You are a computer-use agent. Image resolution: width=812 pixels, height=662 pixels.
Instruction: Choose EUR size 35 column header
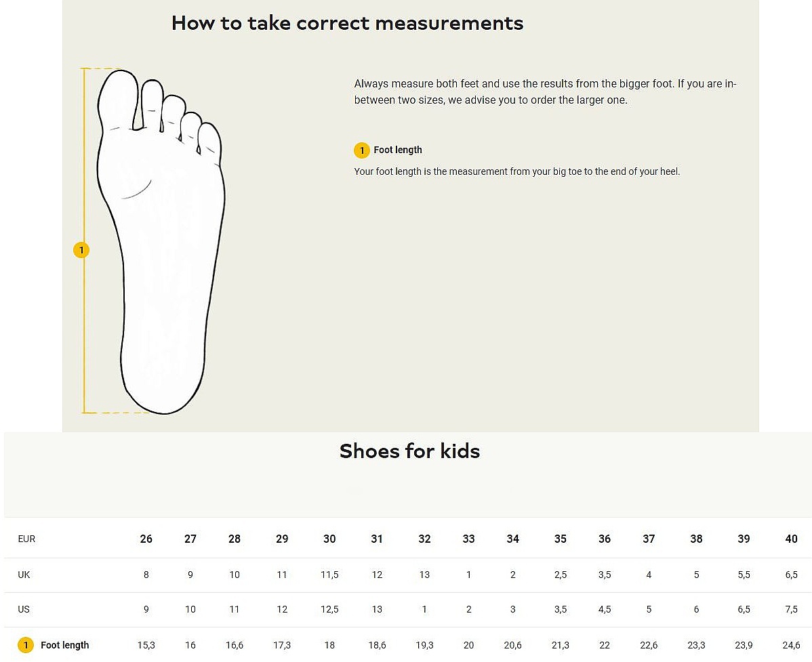[x=560, y=539]
